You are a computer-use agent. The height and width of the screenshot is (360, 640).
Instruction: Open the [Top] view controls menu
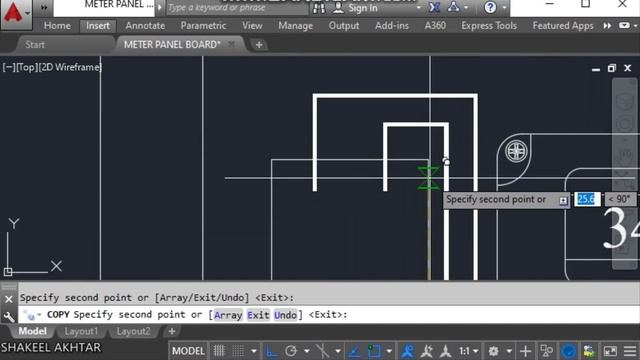click(27, 67)
